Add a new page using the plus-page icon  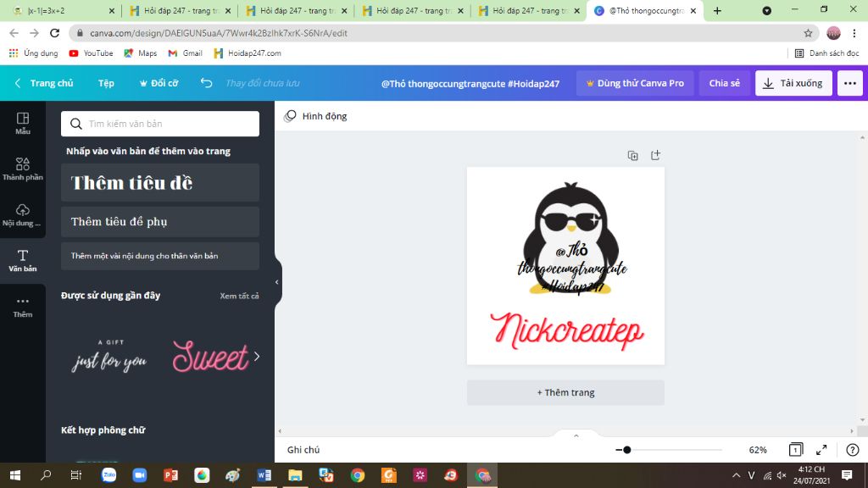[655, 155]
